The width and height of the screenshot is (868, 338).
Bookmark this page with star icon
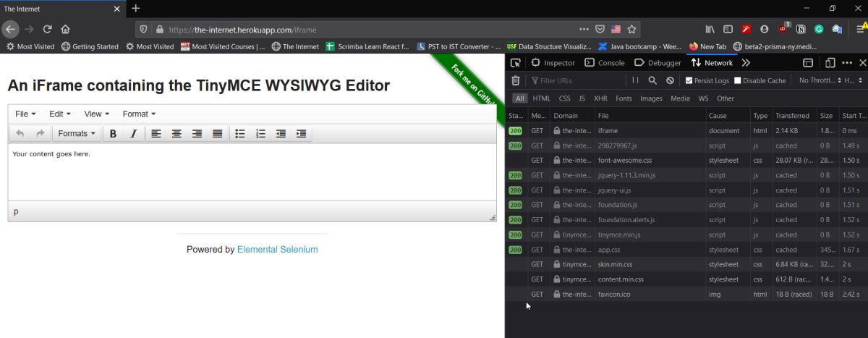pyautogui.click(x=631, y=30)
